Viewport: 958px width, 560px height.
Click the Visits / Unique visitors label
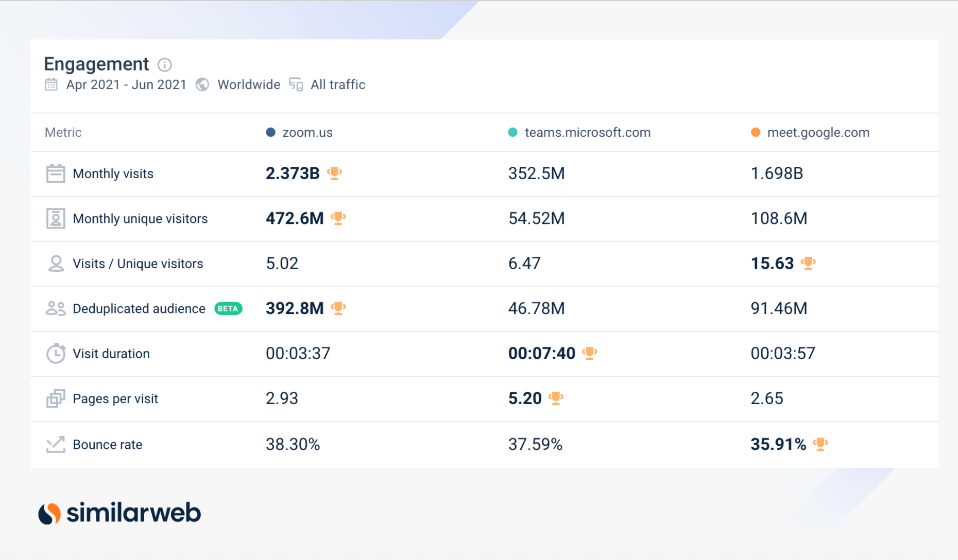pyautogui.click(x=138, y=264)
